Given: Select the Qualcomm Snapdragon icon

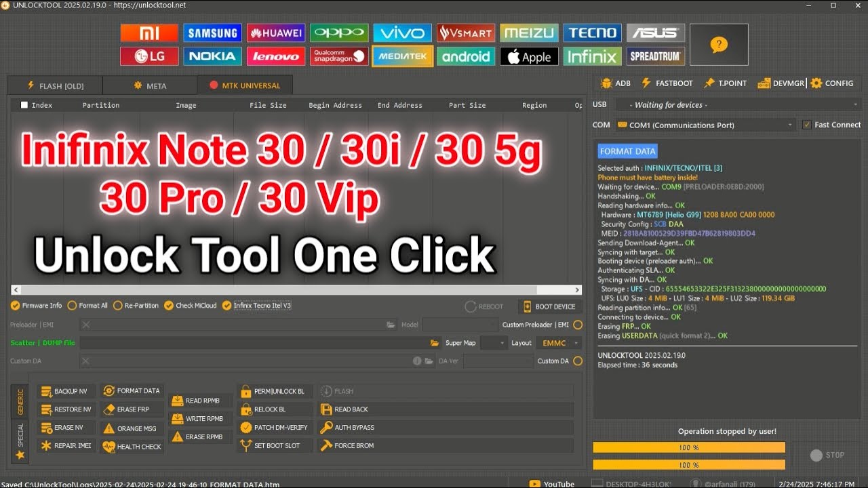Looking at the screenshot, I should (339, 56).
